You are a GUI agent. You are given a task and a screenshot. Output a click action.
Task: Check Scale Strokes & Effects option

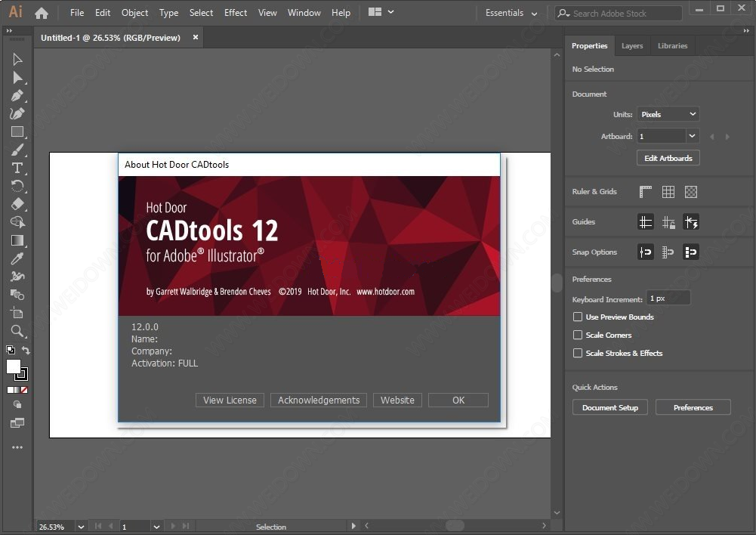578,353
